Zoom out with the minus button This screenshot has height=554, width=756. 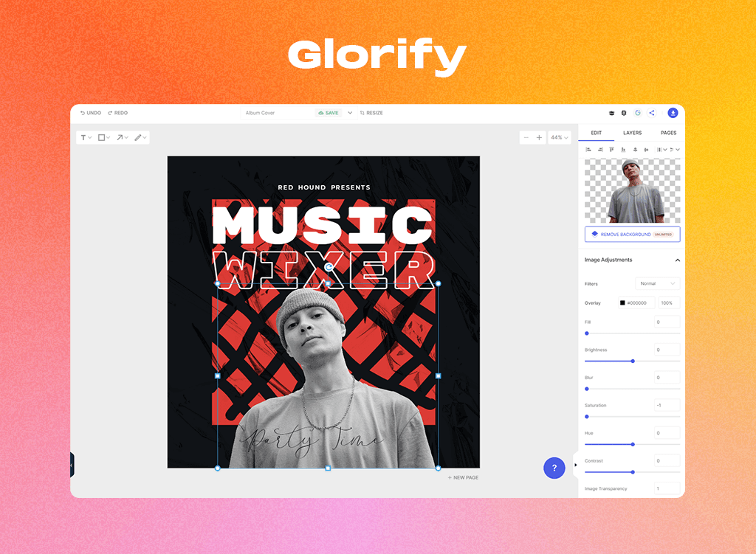[x=526, y=138]
